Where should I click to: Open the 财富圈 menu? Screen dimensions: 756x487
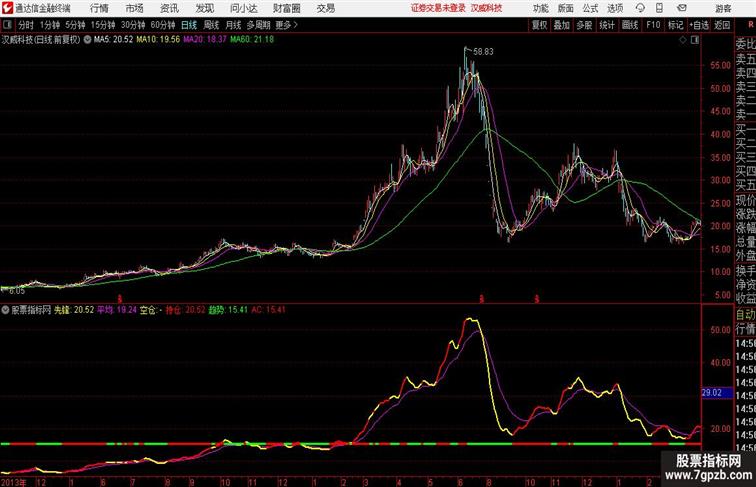coord(286,8)
